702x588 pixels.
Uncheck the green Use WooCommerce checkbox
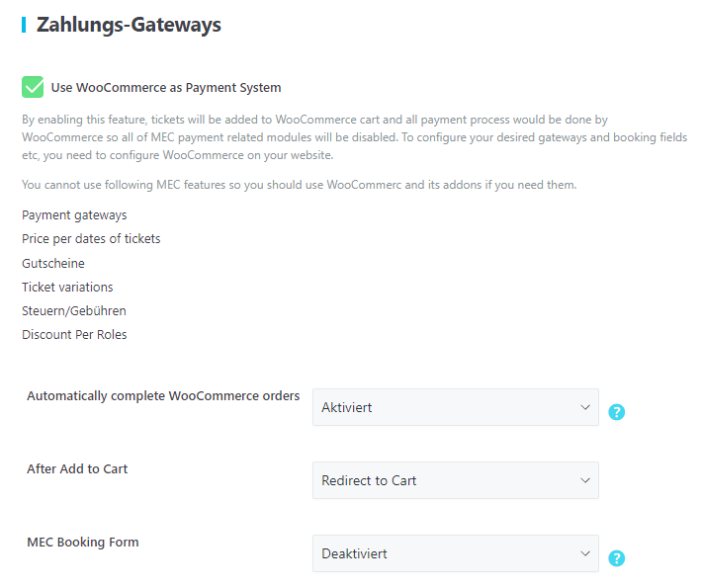click(33, 87)
